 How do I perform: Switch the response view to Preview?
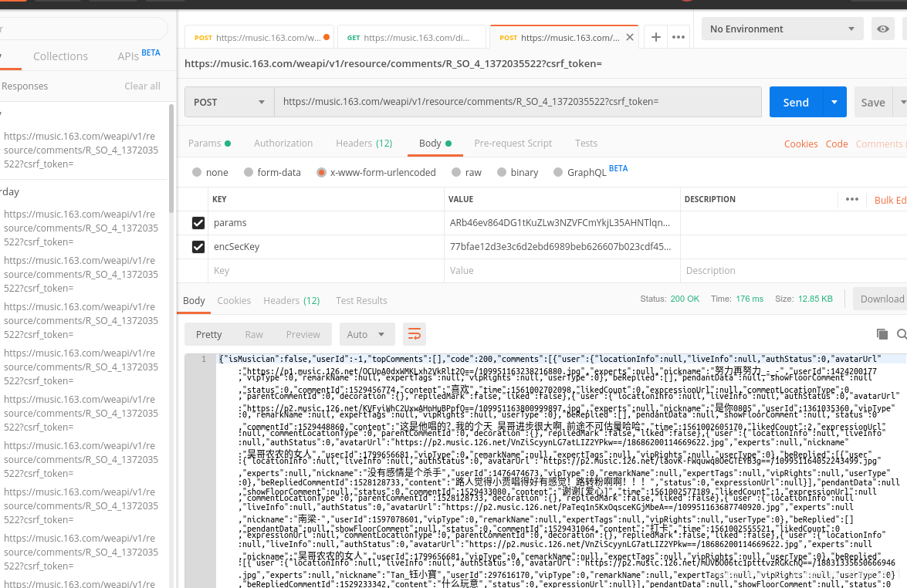(x=303, y=334)
